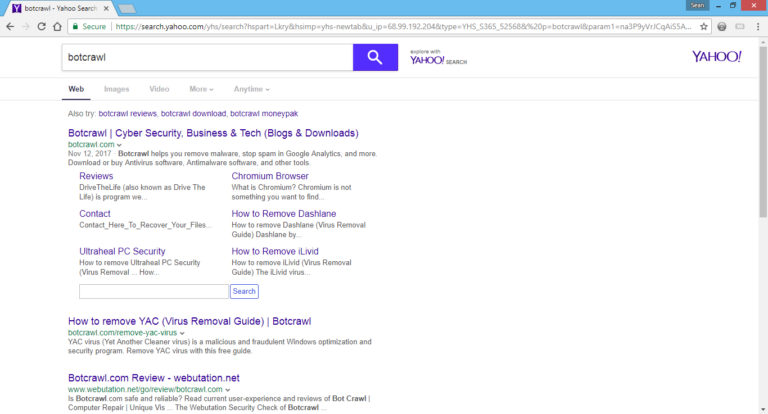Open a new tab beside botcrawl tab
768x414 pixels.
click(x=127, y=9)
